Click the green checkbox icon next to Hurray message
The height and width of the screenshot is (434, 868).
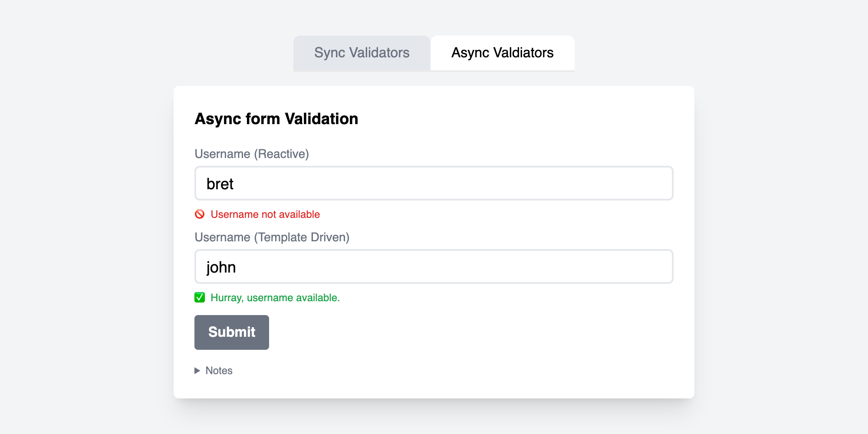tap(200, 297)
